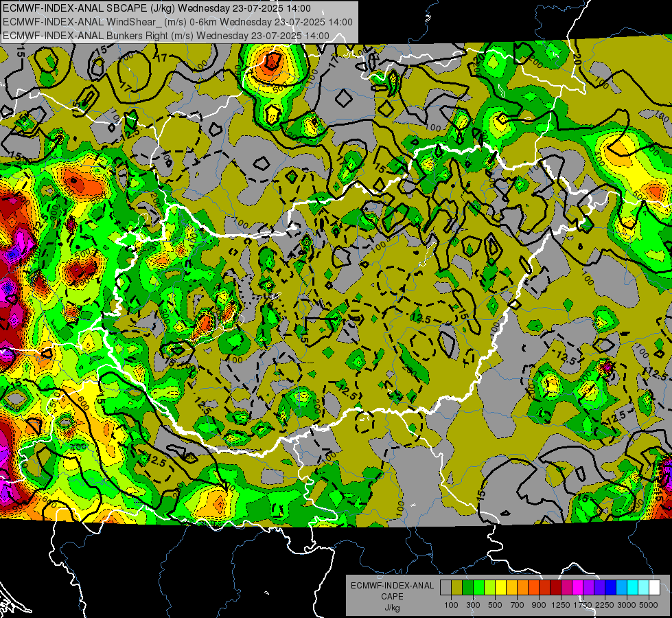Viewport: 672px width, 618px height.
Task: Click the 3000 value on the legend scale
Action: [627, 605]
